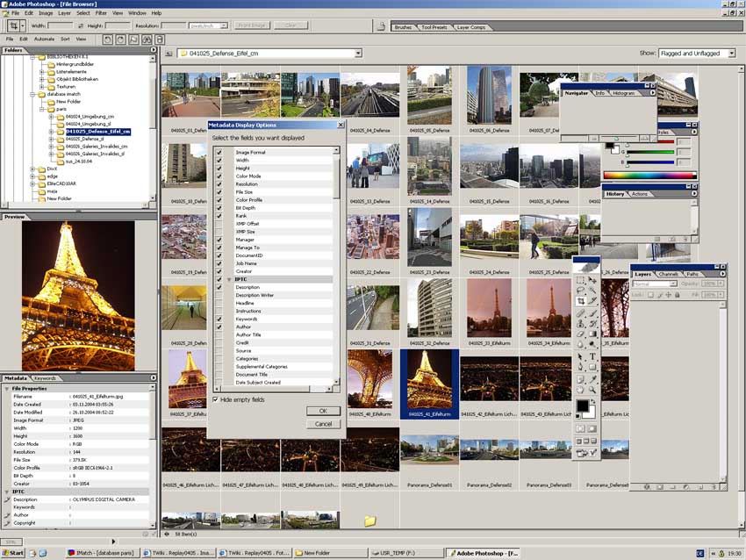Open the Window menu
This screenshot has height=560, width=746.
137,13
